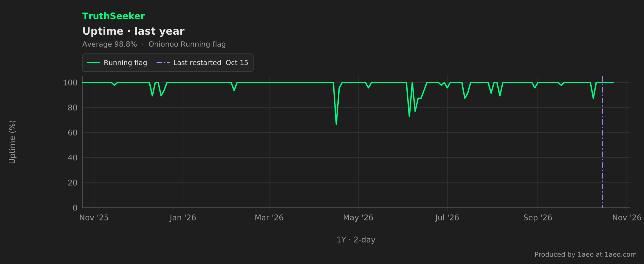Click the 'Uptime · last year' chart title
Image resolution: width=644 pixels, height=264 pixels.
133,31
